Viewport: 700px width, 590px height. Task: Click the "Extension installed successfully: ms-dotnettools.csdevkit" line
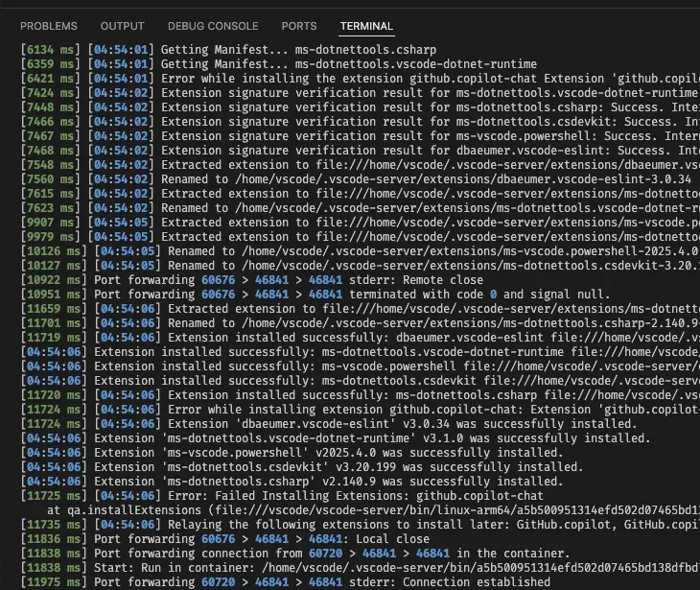[x=361, y=381]
